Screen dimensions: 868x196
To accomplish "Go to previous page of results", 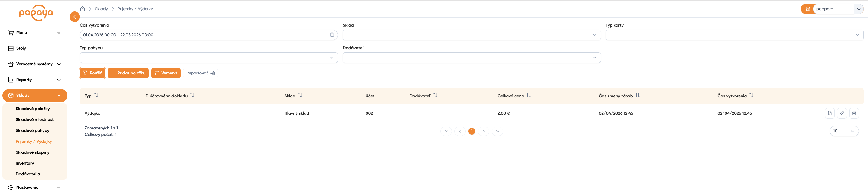I will 460,131.
